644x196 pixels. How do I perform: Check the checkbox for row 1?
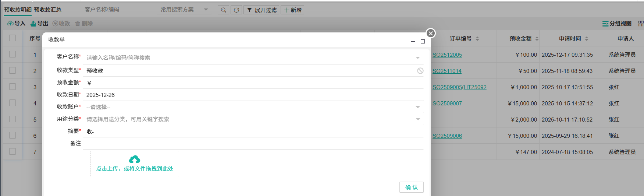[x=13, y=55]
